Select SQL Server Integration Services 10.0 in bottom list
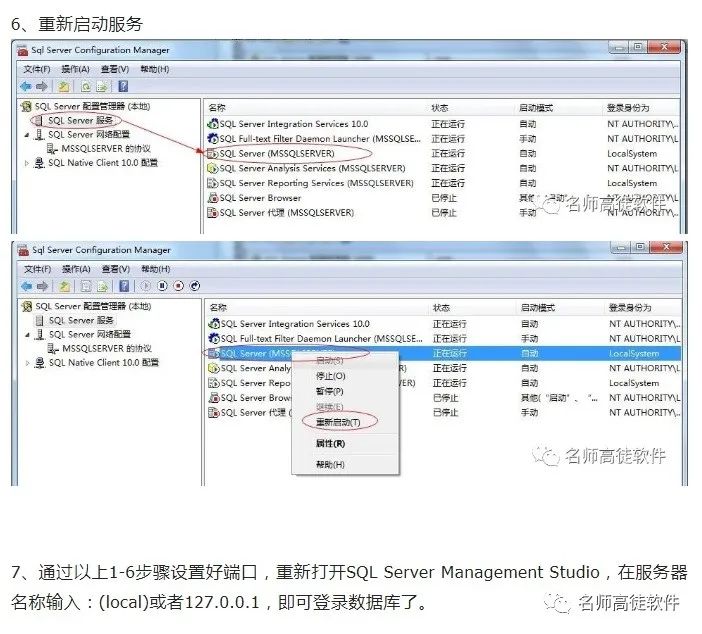Viewport: 702px width, 634px height. point(295,323)
